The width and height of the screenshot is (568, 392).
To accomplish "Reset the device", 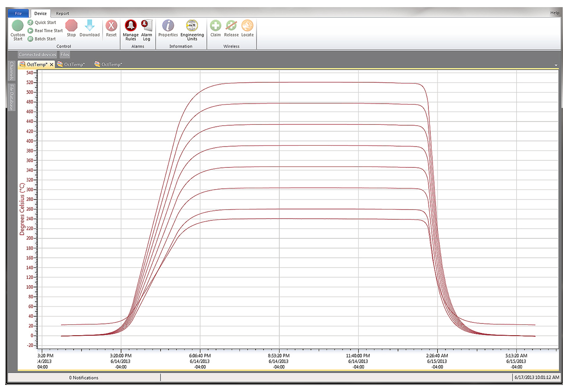I will coord(111,28).
